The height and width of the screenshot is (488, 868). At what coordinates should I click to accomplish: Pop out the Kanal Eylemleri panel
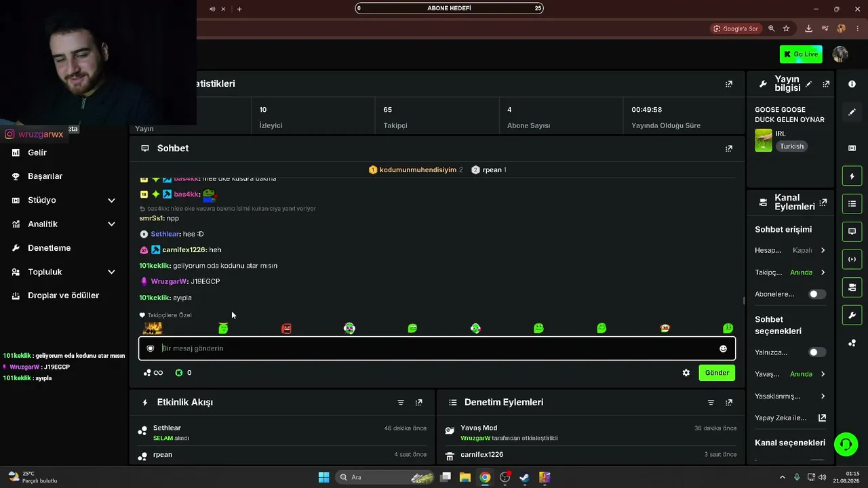point(823,202)
